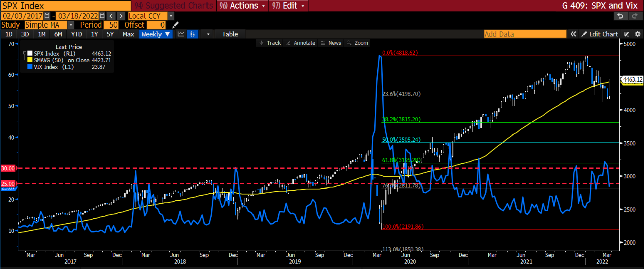This screenshot has height=269, width=644.
Task: Open the end date calendar picker
Action: pyautogui.click(x=102, y=16)
